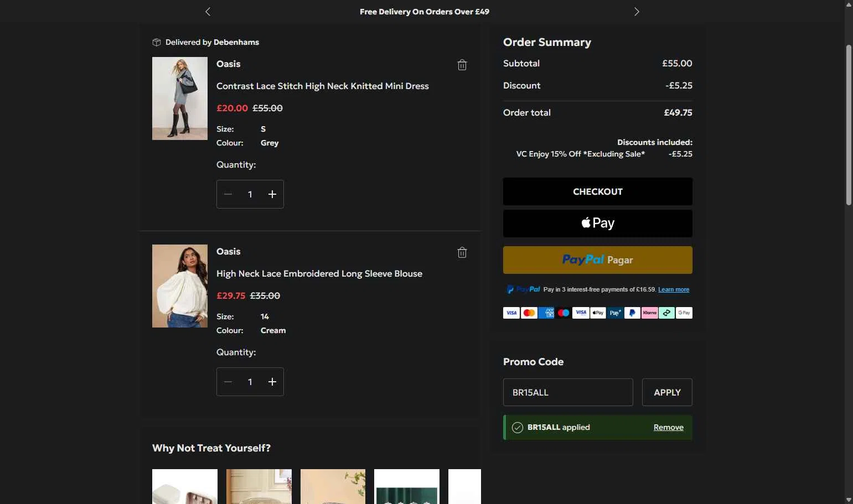
Task: Delete the Knitted Mini Dress from basket
Action: [x=462, y=65]
